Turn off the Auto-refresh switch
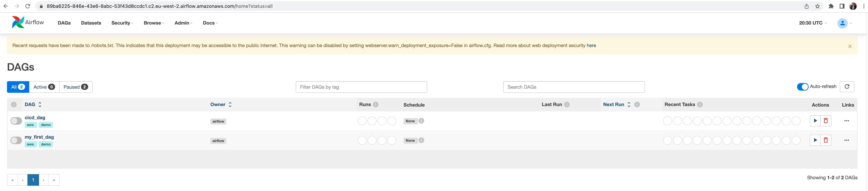The image size is (868, 191). 802,87
